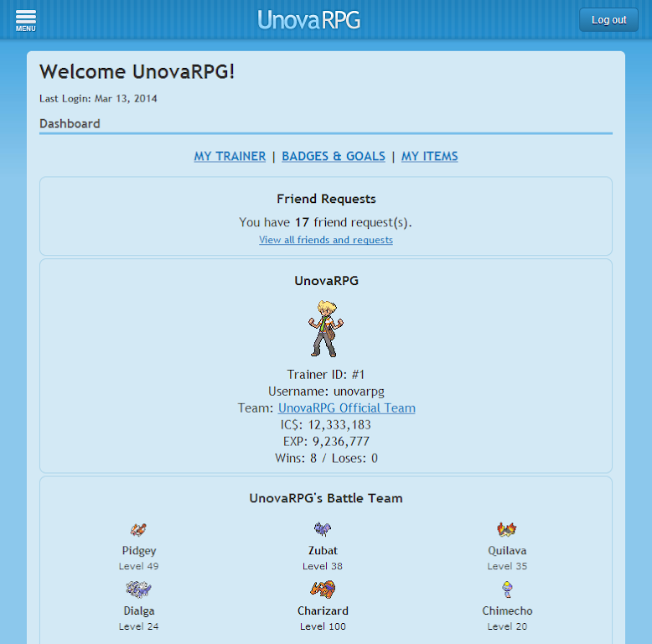Viewport: 652px width, 644px height.
Task: Click the Friend Requests heading
Action: click(326, 199)
